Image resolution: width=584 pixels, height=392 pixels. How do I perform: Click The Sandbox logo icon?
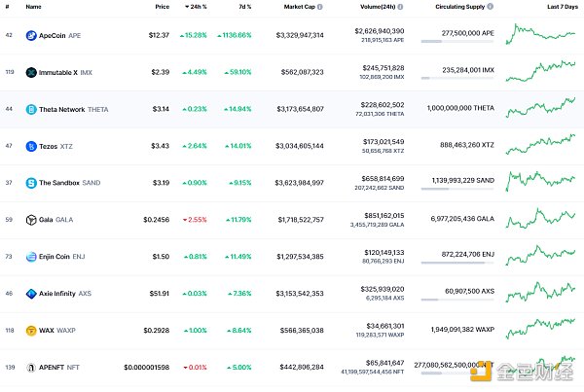[31, 183]
